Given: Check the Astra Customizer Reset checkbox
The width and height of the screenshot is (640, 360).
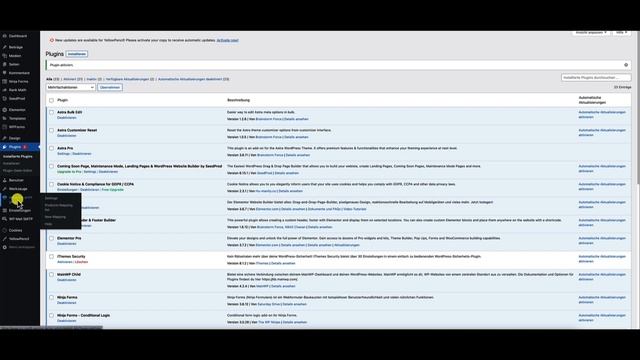Looking at the screenshot, I should click(51, 130).
